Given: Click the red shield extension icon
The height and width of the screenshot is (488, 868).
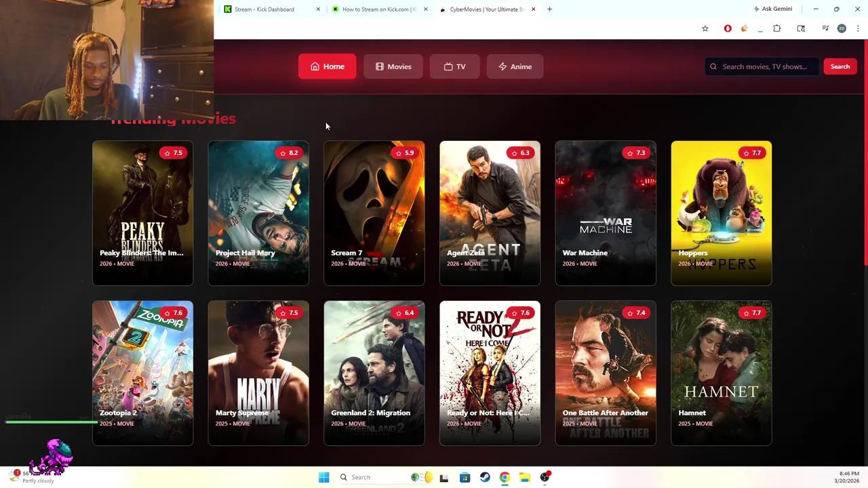Looking at the screenshot, I should pos(728,28).
